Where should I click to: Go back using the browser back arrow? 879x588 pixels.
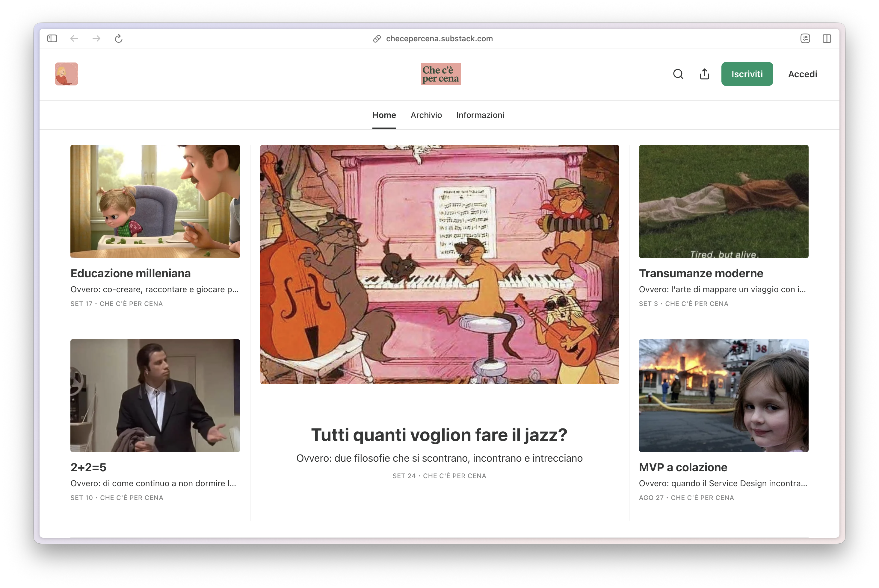tap(74, 38)
